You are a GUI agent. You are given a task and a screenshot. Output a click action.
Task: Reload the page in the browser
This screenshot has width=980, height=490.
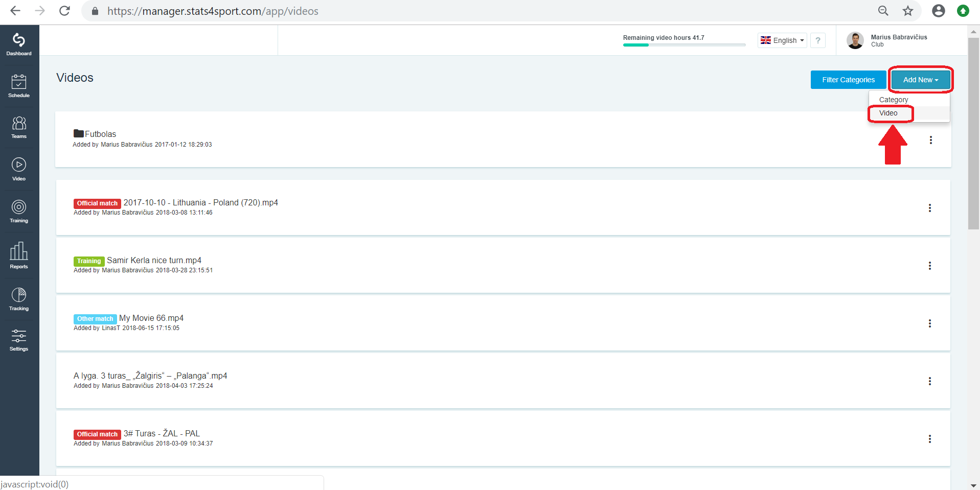64,11
